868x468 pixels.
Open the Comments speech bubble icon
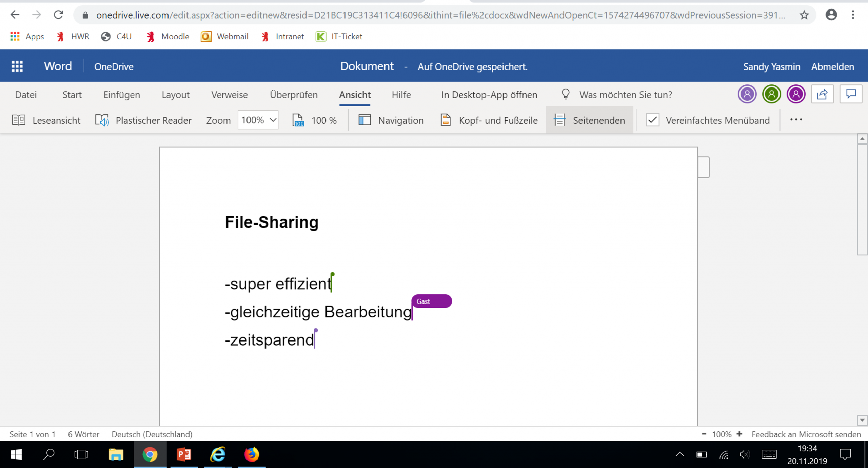click(x=851, y=94)
